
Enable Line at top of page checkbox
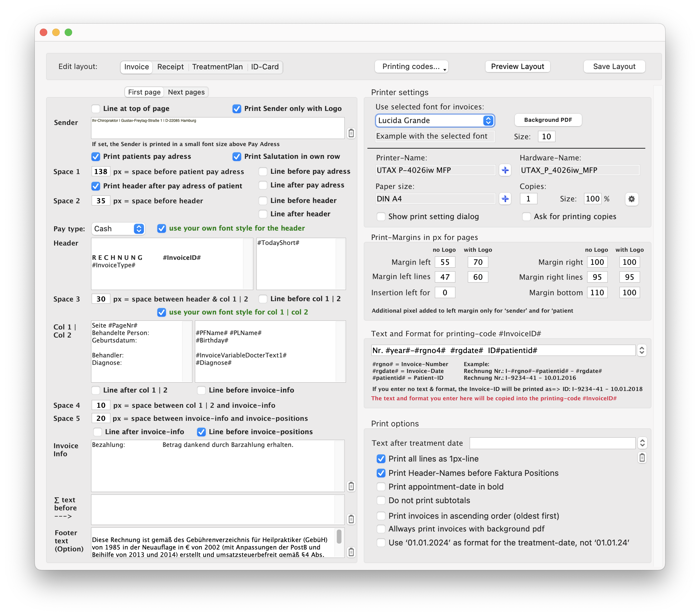96,108
